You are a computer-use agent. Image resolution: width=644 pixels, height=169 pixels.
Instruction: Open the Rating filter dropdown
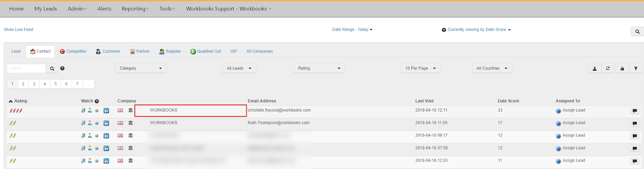[319, 69]
